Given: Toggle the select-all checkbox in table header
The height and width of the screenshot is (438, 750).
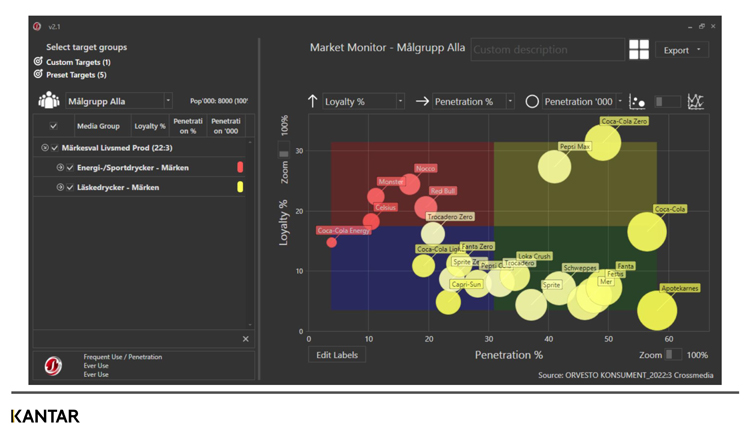Looking at the screenshot, I should (x=54, y=126).
